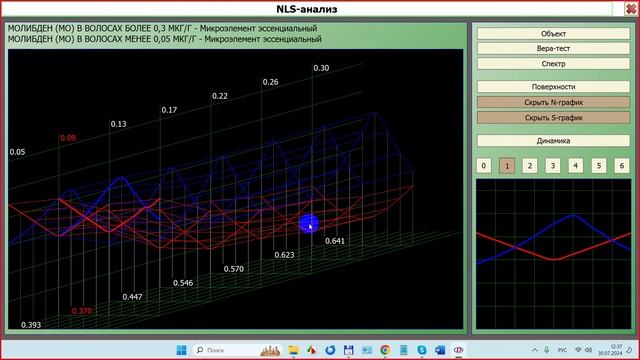Click the bottom value 0.546
Viewport: 640px width, 360px height.
pos(183,283)
